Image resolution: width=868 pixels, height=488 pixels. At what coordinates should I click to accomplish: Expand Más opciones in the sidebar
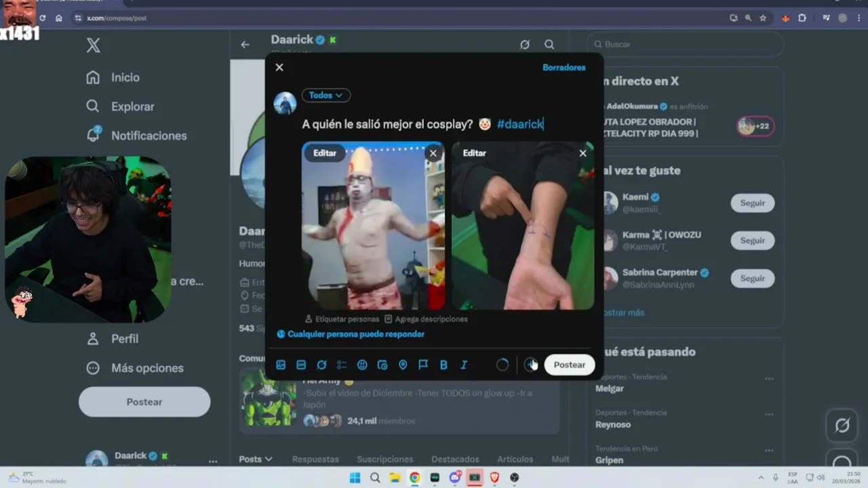[135, 368]
